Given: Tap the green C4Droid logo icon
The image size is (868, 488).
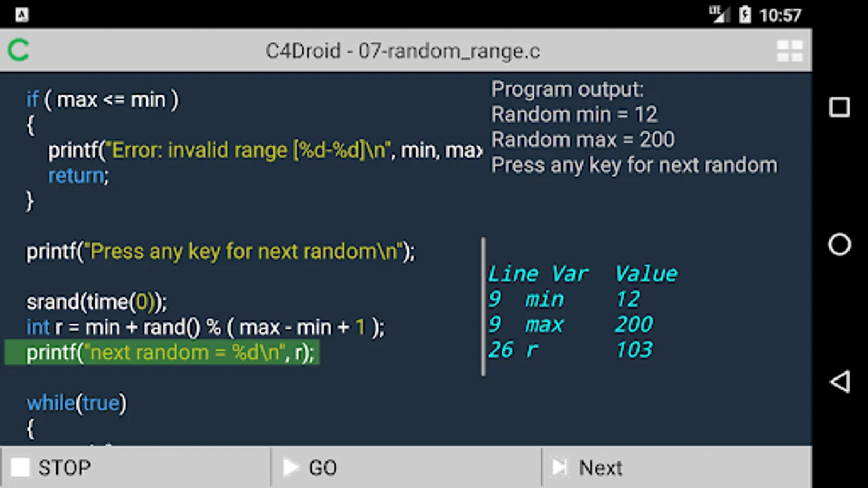Looking at the screenshot, I should 18,50.
